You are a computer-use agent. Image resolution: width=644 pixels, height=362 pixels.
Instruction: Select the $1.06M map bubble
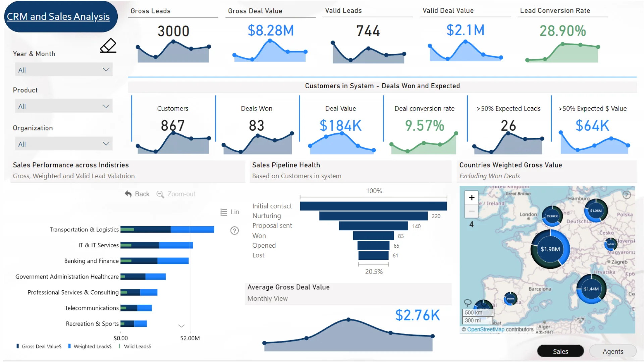coord(596,211)
